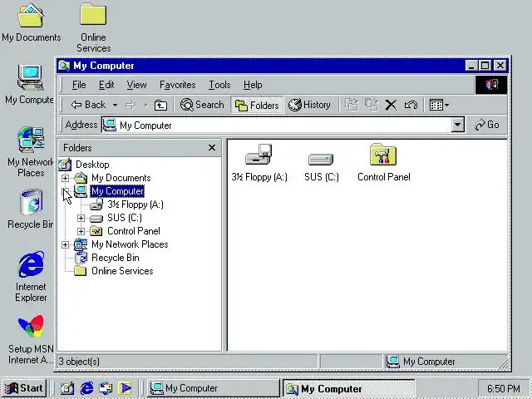Image resolution: width=532 pixels, height=399 pixels.
Task: Open the Tools menu
Action: click(x=219, y=85)
